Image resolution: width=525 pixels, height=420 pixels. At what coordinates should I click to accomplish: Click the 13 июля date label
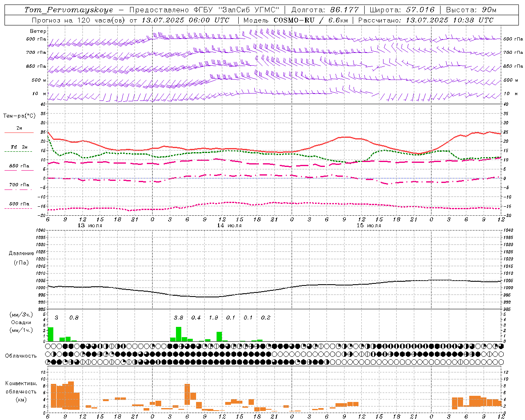pos(90,225)
